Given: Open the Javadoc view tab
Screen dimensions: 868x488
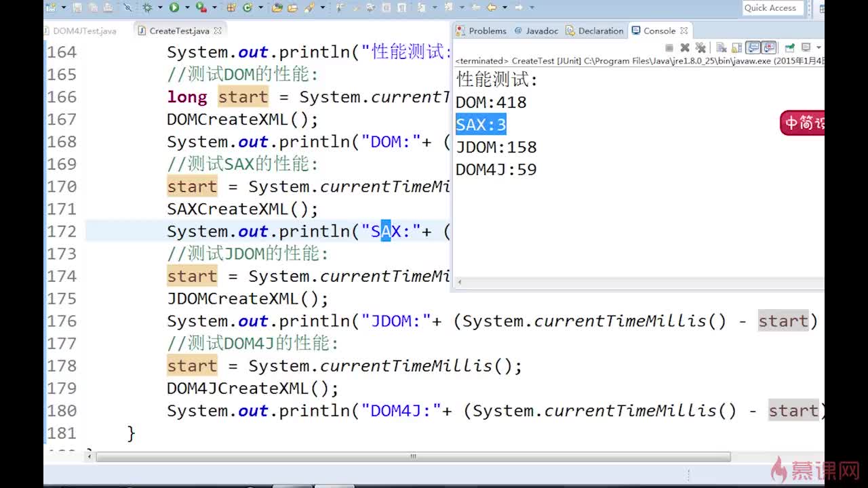Looking at the screenshot, I should (x=536, y=30).
